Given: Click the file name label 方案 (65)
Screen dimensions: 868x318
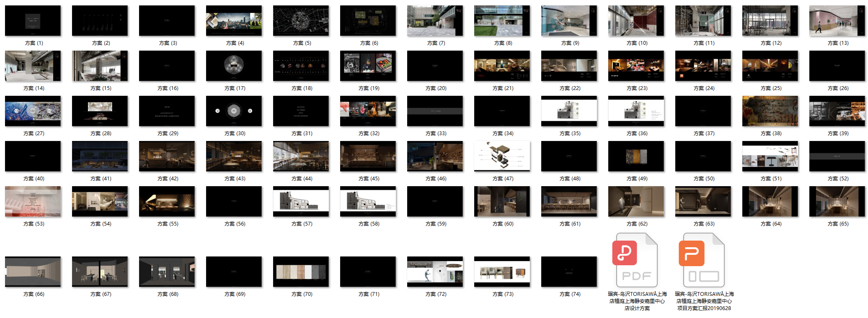Looking at the screenshot, I should [x=838, y=224].
